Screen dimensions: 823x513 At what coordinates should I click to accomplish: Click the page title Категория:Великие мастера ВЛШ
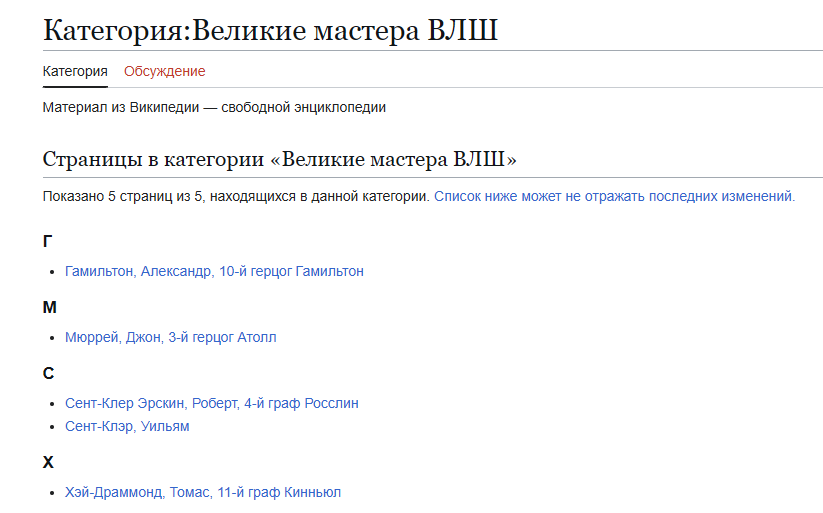tap(270, 30)
